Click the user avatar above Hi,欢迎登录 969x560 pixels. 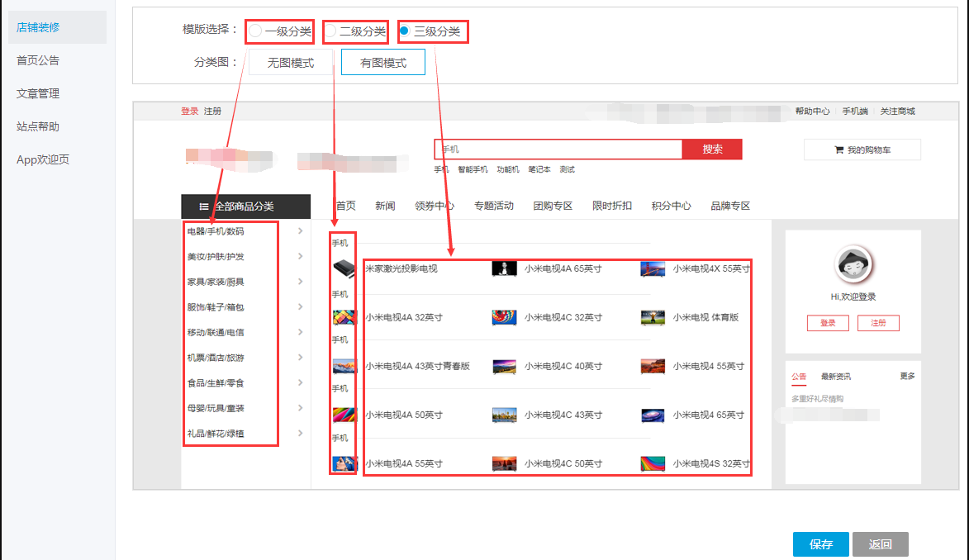coord(853,264)
